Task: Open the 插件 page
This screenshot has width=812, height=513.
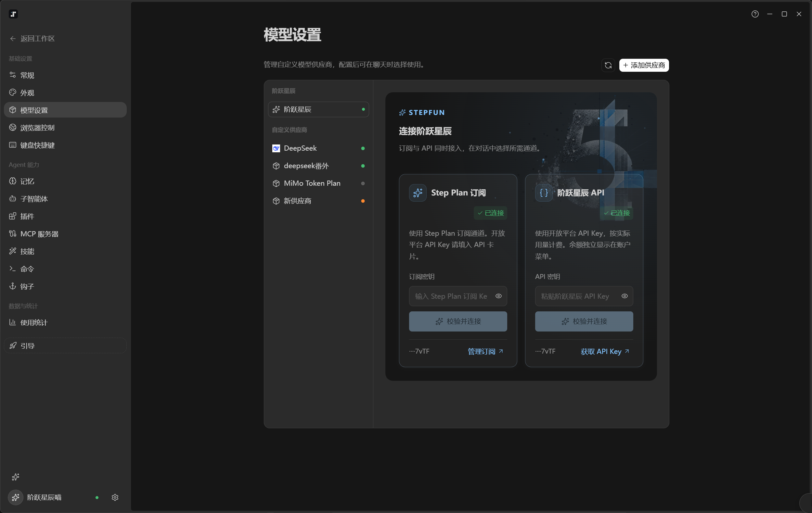Action: pos(65,216)
